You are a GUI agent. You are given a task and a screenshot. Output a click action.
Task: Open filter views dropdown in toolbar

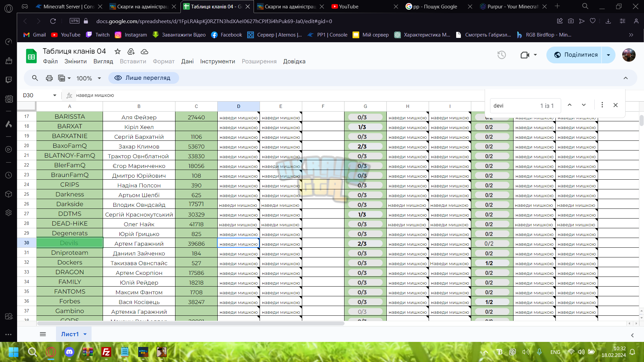[64, 78]
